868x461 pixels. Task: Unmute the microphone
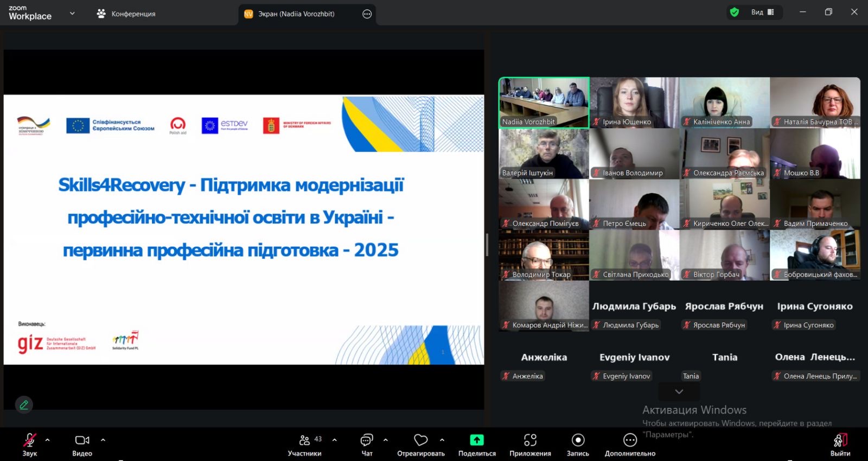(30, 445)
